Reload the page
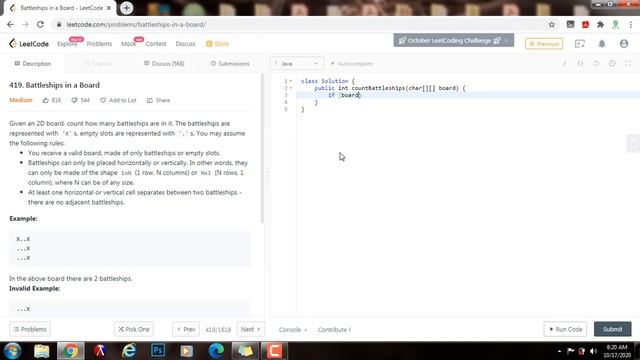 click(x=40, y=24)
